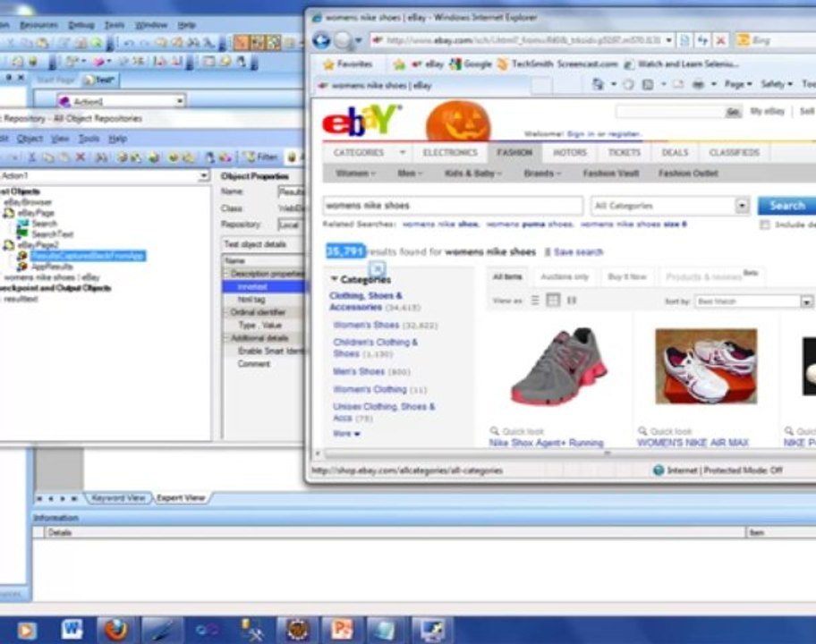Open IE Favorites star button
816x644 pixels.
(347, 64)
